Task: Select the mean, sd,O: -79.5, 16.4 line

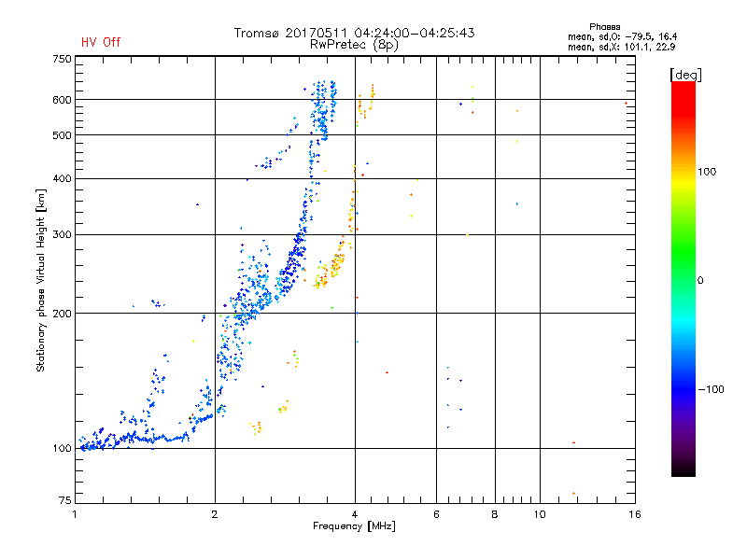Action: click(622, 36)
